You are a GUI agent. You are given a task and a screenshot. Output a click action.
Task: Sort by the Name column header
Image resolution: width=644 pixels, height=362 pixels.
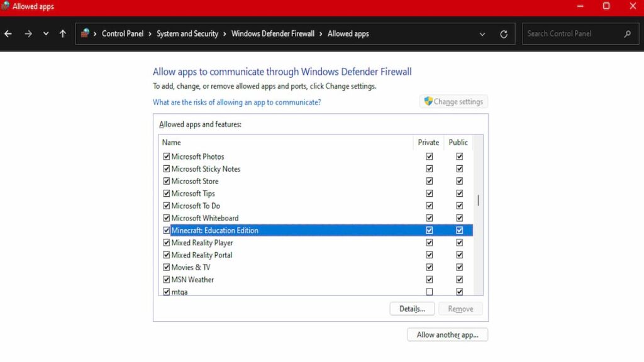[286, 143]
